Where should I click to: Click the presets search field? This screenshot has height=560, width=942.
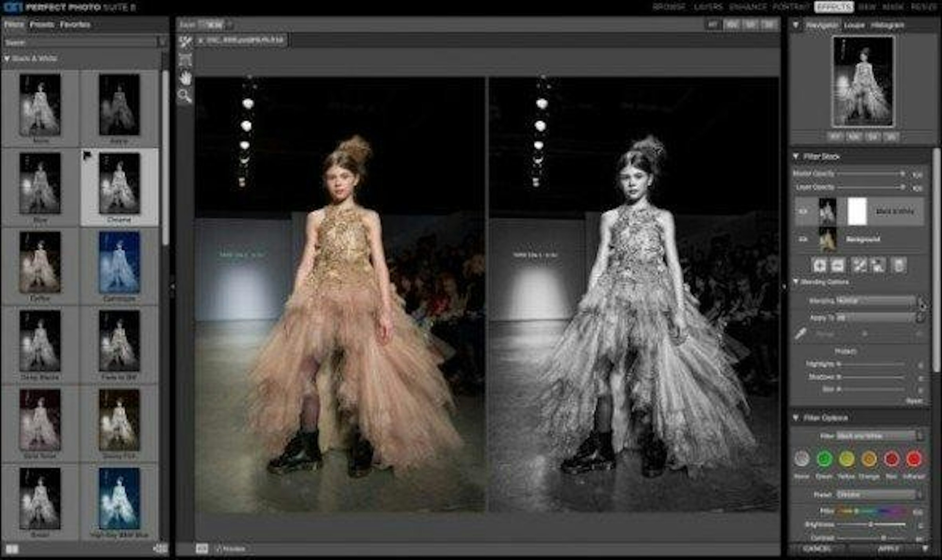[x=80, y=42]
